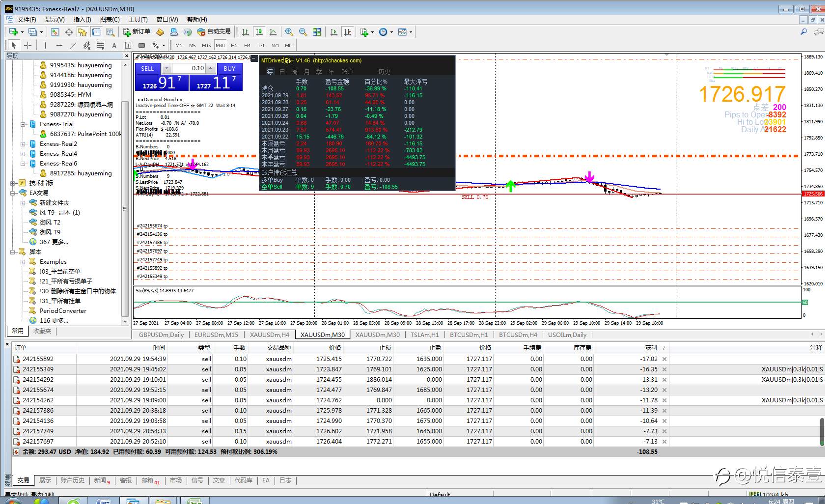Increase one-click volume with up arrow
Viewport: 831px width, 504px height.
point(211,68)
